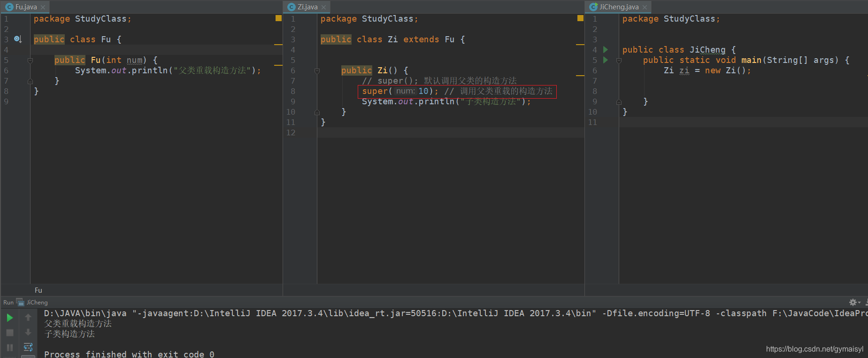Switch to the JiCheng.java tab
Viewport: 868px width, 358px height.
coord(619,7)
